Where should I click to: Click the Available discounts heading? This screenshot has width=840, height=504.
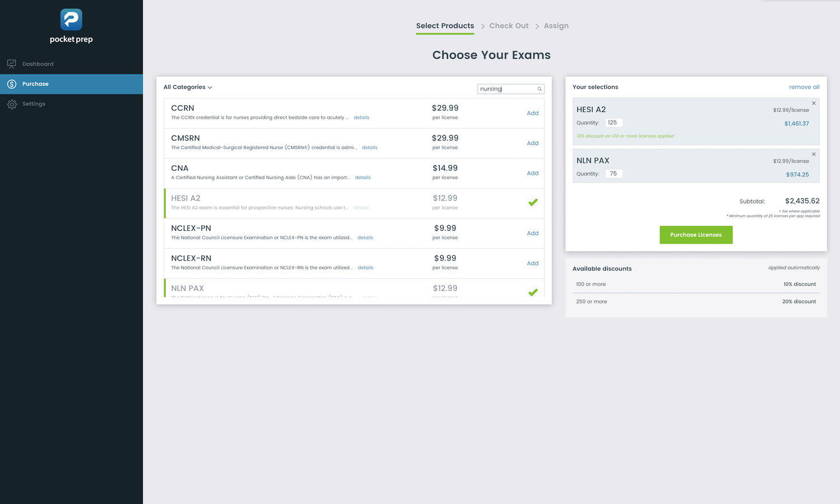coord(602,269)
